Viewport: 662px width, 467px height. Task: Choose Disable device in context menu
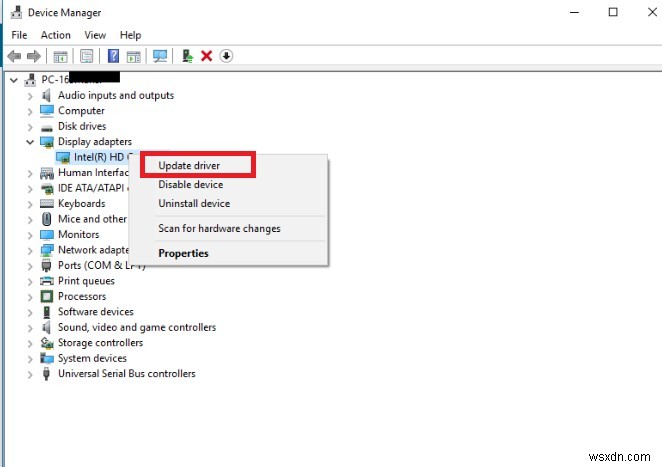click(191, 185)
